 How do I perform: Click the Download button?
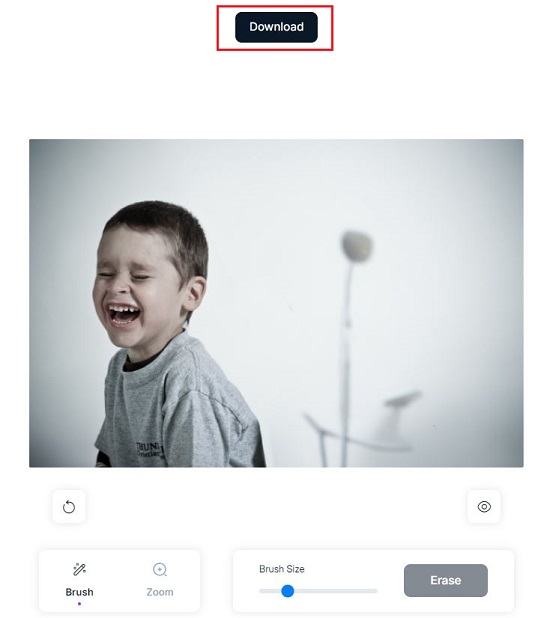pos(276,27)
